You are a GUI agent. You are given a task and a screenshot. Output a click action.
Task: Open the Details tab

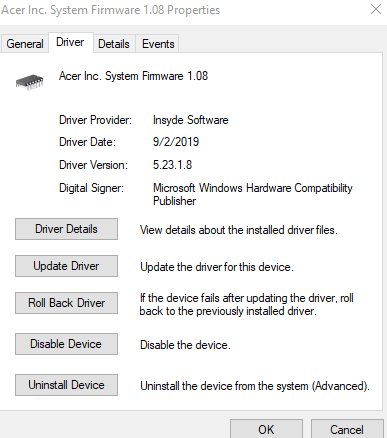pyautogui.click(x=114, y=44)
